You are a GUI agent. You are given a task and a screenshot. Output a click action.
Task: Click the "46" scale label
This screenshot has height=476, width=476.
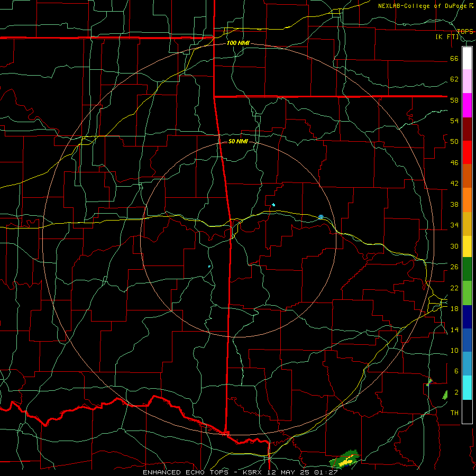(454, 163)
